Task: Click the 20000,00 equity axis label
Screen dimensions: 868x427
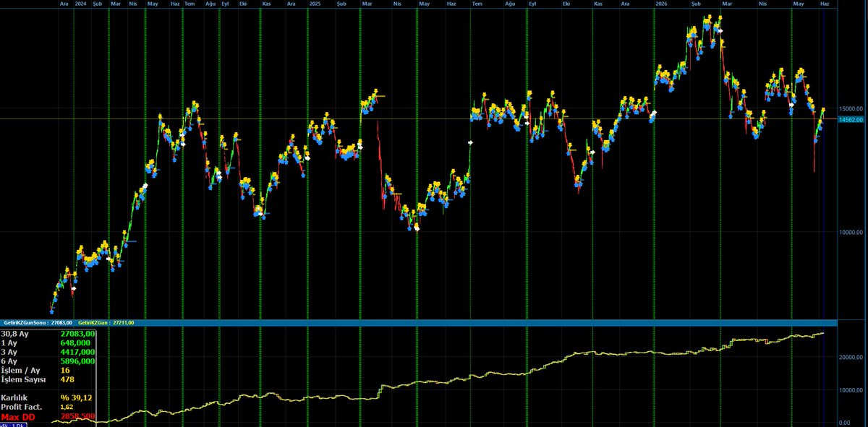Action: tap(851, 358)
